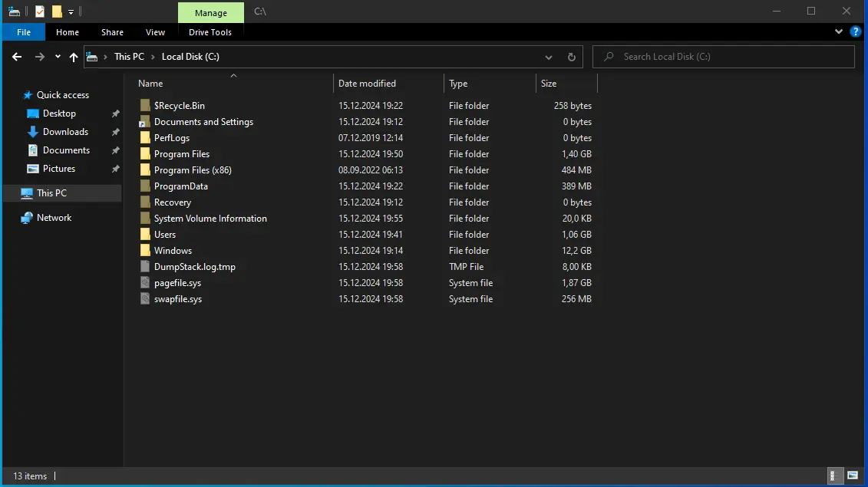The image size is (868, 487).
Task: Click the Program Files size 1,40 GB
Action: [x=577, y=154]
